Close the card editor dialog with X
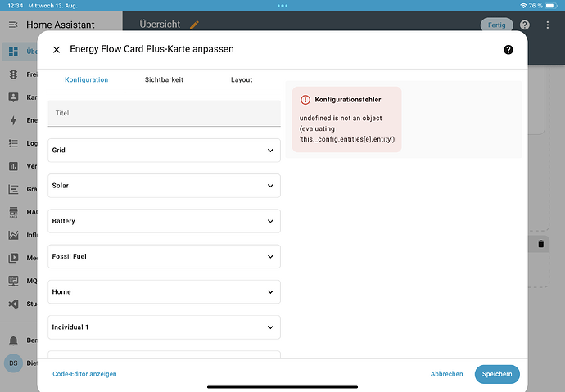This screenshot has height=392, width=565. pyautogui.click(x=56, y=50)
